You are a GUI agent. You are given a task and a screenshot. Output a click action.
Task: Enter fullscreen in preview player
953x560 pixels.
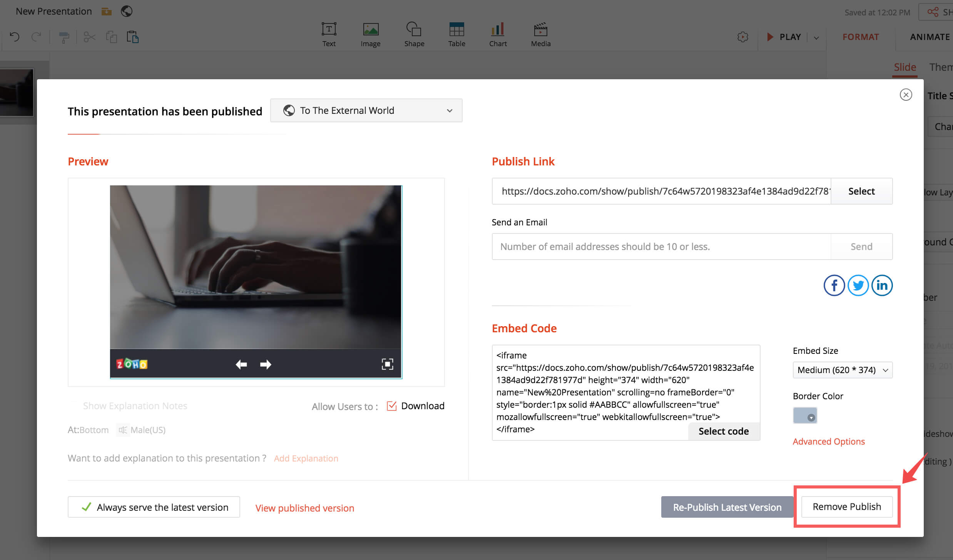tap(387, 364)
